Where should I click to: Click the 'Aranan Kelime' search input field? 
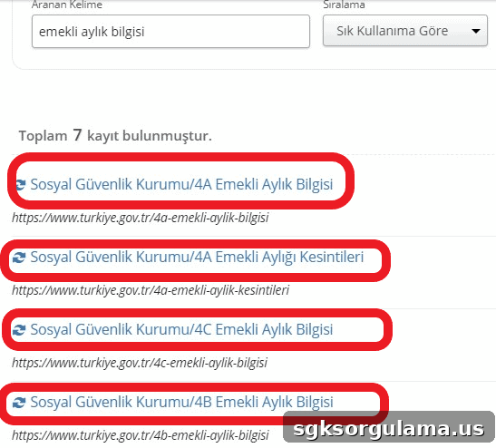(x=170, y=32)
